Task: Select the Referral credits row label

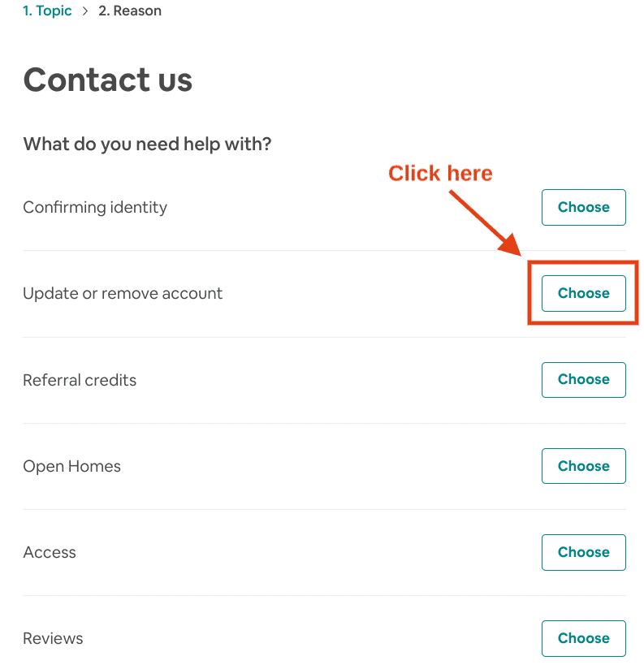Action: click(79, 379)
